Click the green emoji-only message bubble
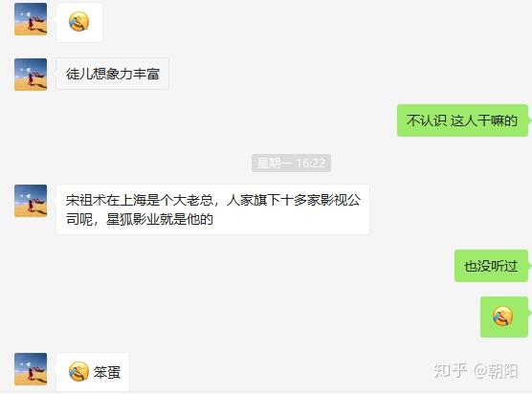This screenshot has height=394, width=532. [504, 317]
